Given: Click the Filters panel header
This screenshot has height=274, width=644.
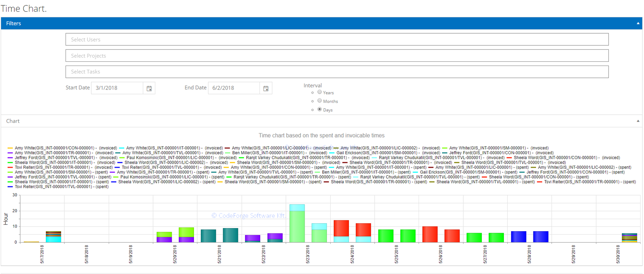Looking at the screenshot, I should 14,23.
